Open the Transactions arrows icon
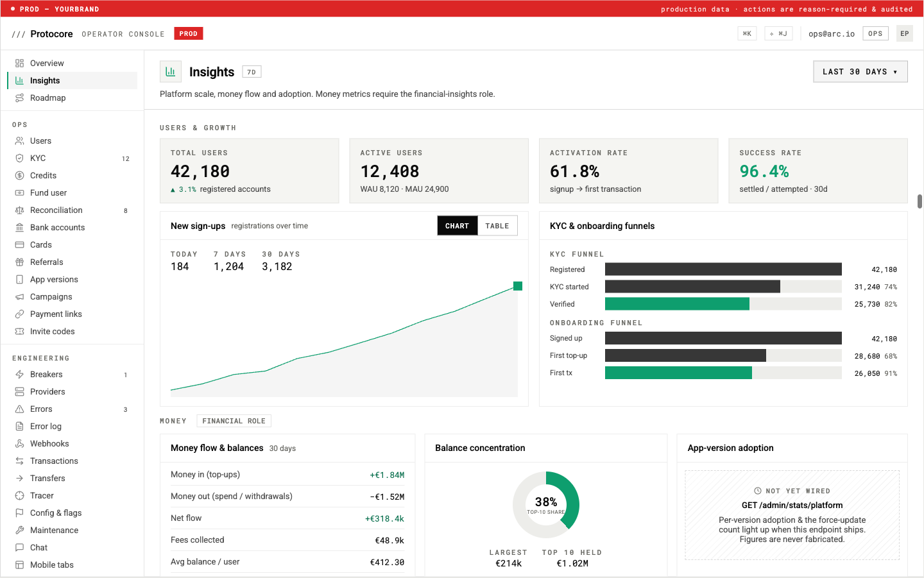Viewport: 924px width, 578px height. [19, 461]
